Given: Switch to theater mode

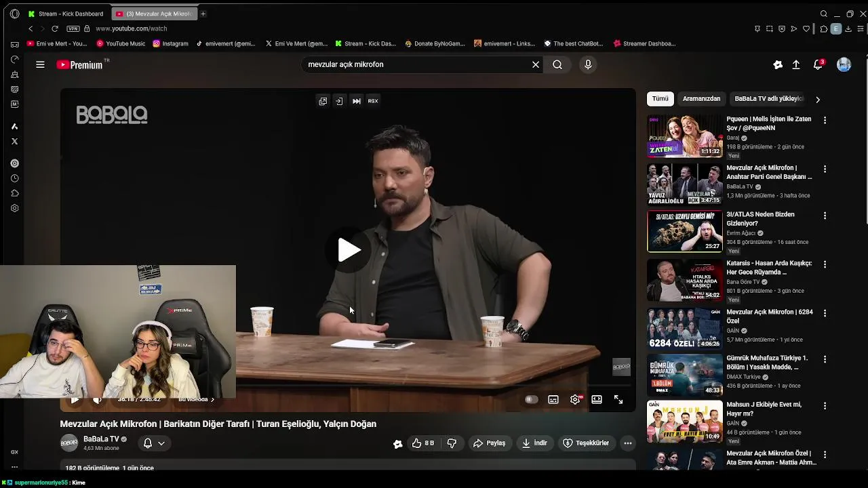Looking at the screenshot, I should click(597, 399).
